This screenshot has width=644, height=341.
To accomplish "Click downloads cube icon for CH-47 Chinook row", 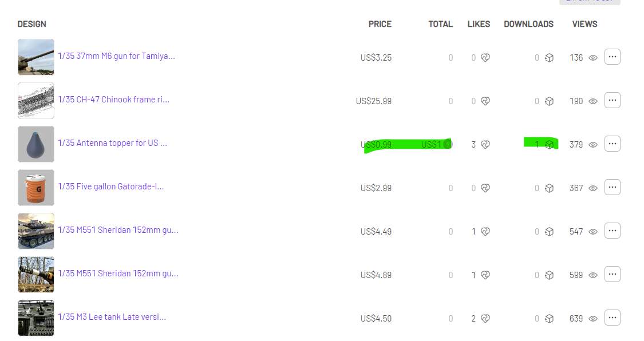I will point(549,101).
